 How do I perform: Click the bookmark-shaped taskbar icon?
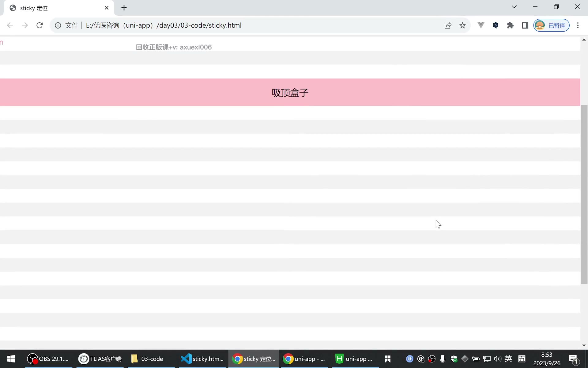pos(388,359)
